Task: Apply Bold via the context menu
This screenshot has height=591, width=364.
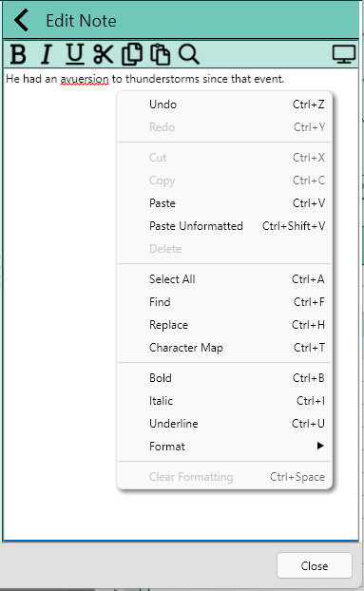Action: coord(224,378)
